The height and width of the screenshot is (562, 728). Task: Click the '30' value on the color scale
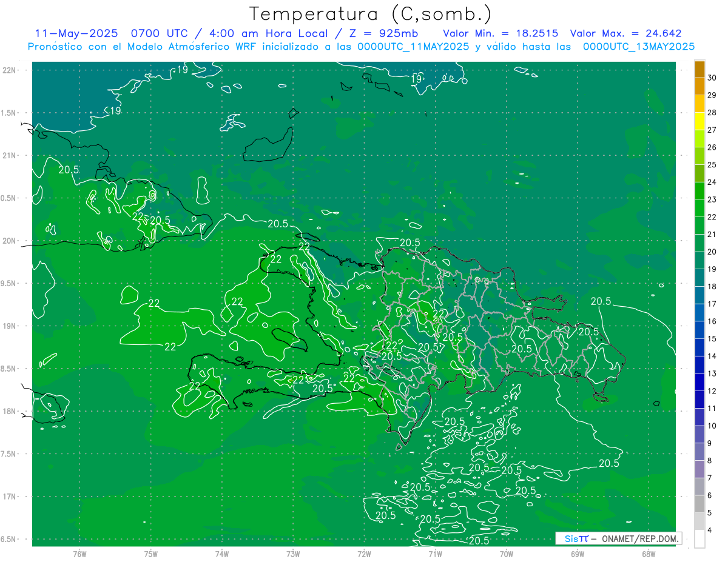pyautogui.click(x=712, y=78)
